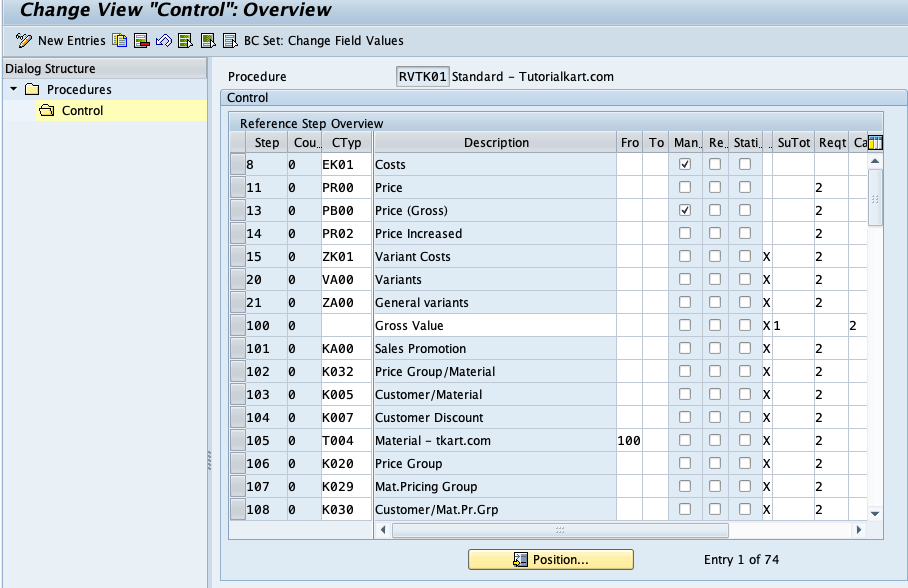Enable the Man checkbox for Variants row

(x=685, y=279)
